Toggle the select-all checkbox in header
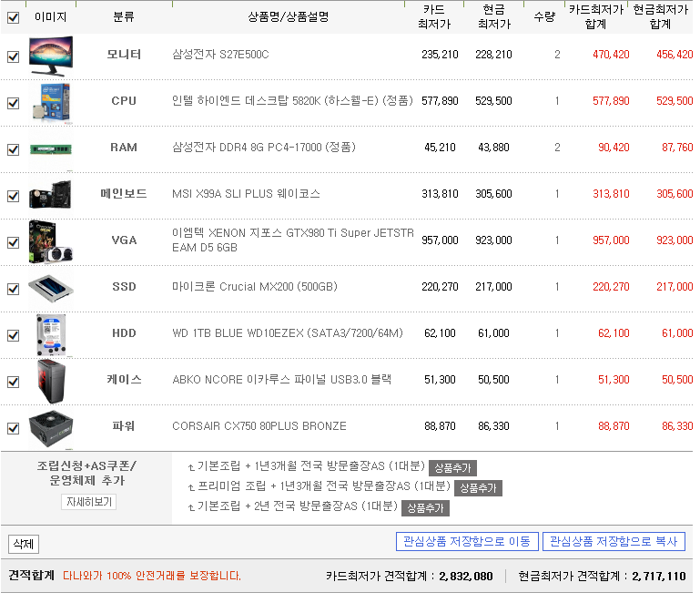The height and width of the screenshot is (603, 700). coord(14,18)
